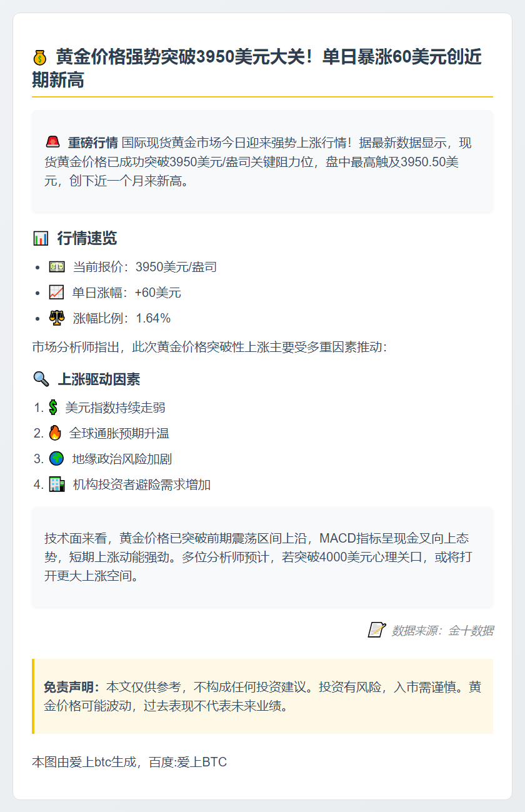The width and height of the screenshot is (525, 812).
Task: Click the green dollar sign icon beside 美元指数
Action: 53,408
